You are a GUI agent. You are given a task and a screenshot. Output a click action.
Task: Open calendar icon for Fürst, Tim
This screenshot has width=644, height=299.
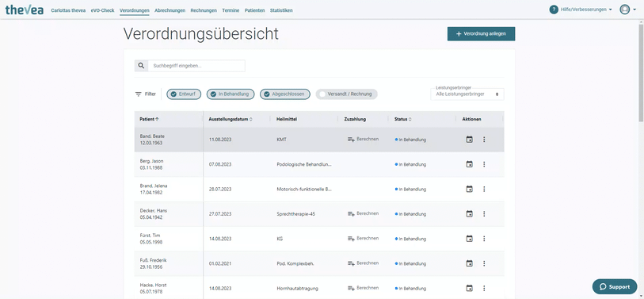[x=470, y=239]
